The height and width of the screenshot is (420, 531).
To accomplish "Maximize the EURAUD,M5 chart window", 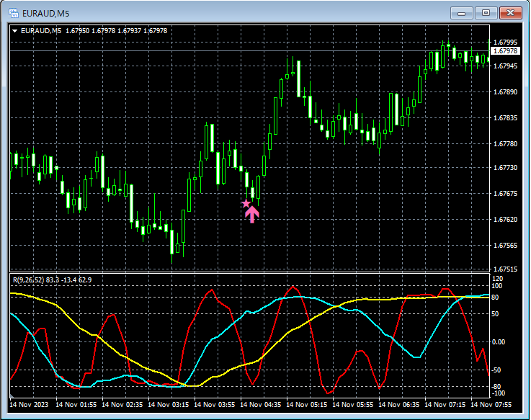I will point(486,13).
